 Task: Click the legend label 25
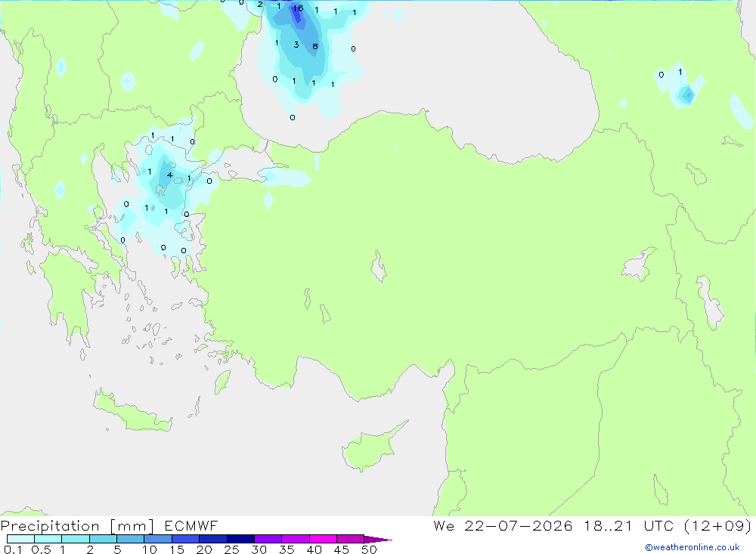tap(231, 549)
